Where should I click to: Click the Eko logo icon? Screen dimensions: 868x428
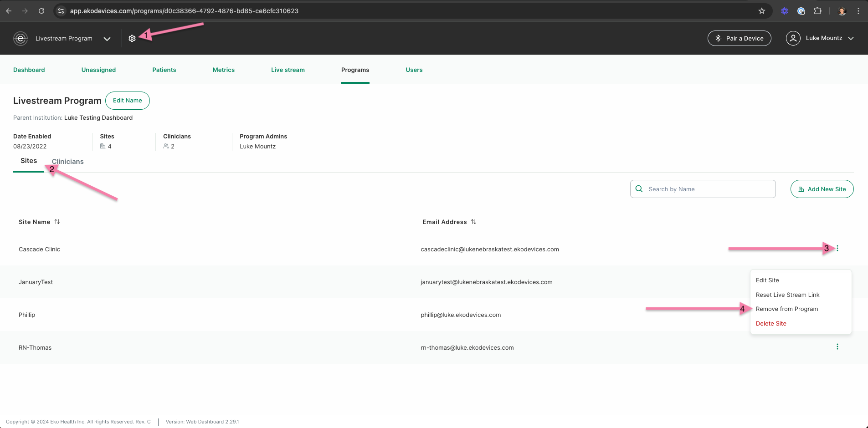click(x=21, y=39)
